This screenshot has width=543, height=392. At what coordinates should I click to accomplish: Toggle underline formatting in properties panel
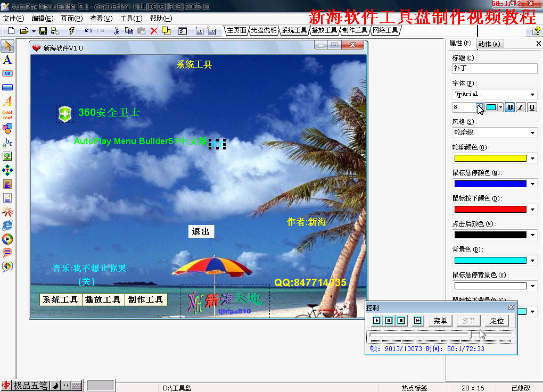[x=532, y=107]
